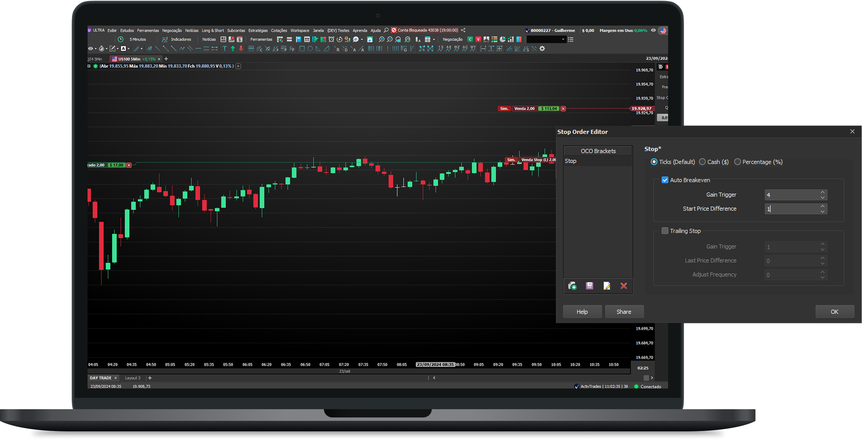Click the share icon beside Conta Bloqueada
Screen dimensions: 868x440
(463, 30)
